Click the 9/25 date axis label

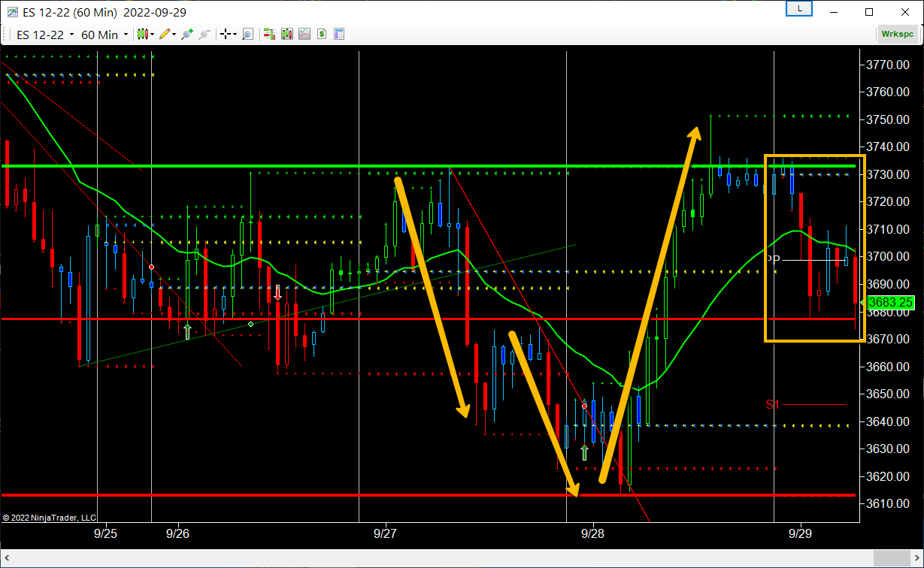pos(105,533)
